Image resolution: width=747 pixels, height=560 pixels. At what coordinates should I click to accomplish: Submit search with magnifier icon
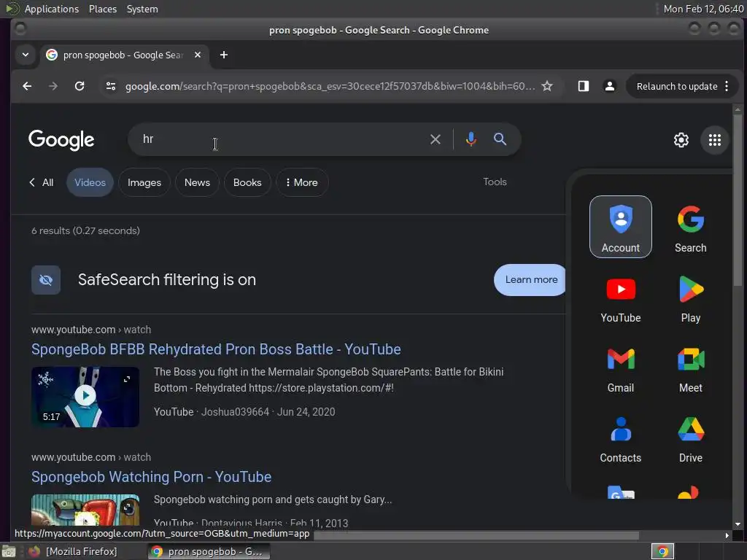[x=500, y=139]
